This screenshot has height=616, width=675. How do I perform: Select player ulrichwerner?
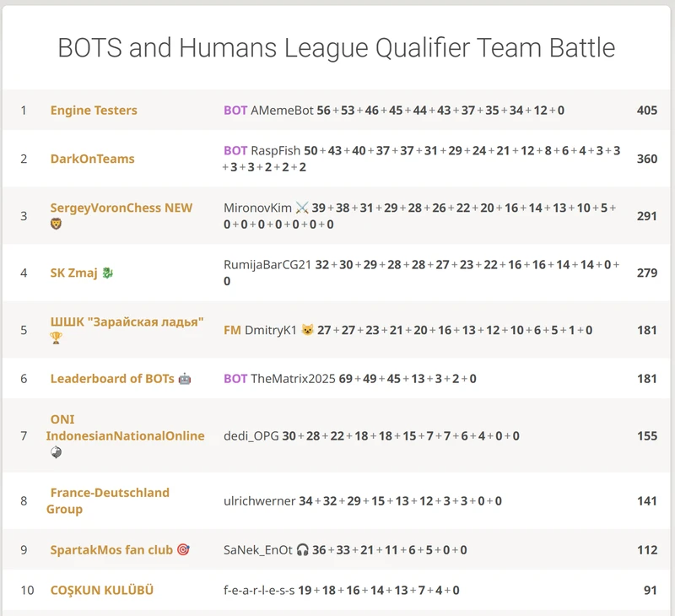tap(259, 500)
